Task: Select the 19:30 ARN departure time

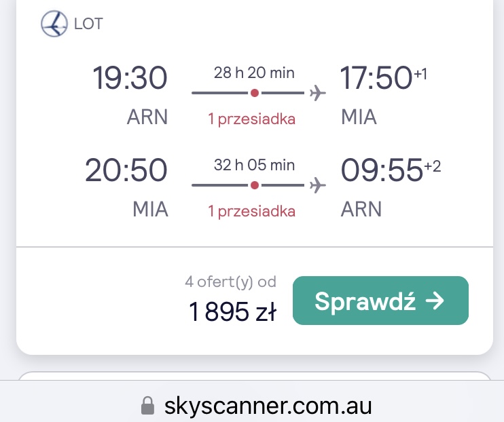Action: pos(130,78)
